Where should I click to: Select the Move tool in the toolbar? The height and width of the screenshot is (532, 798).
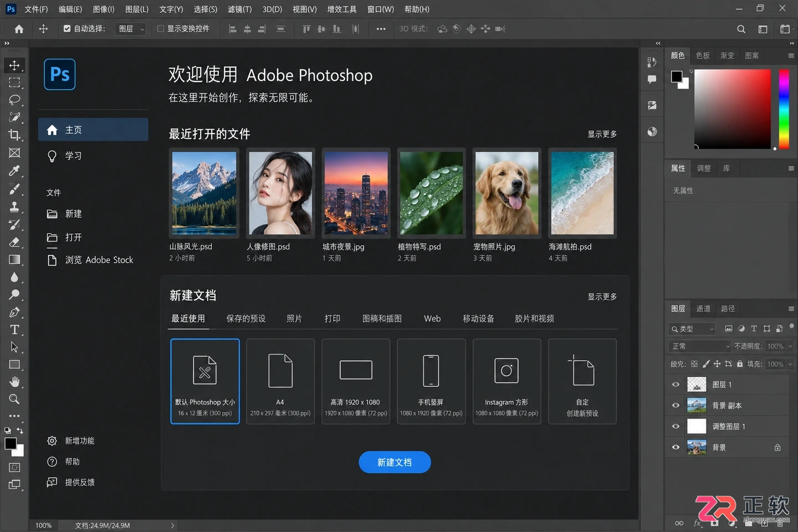[x=14, y=65]
